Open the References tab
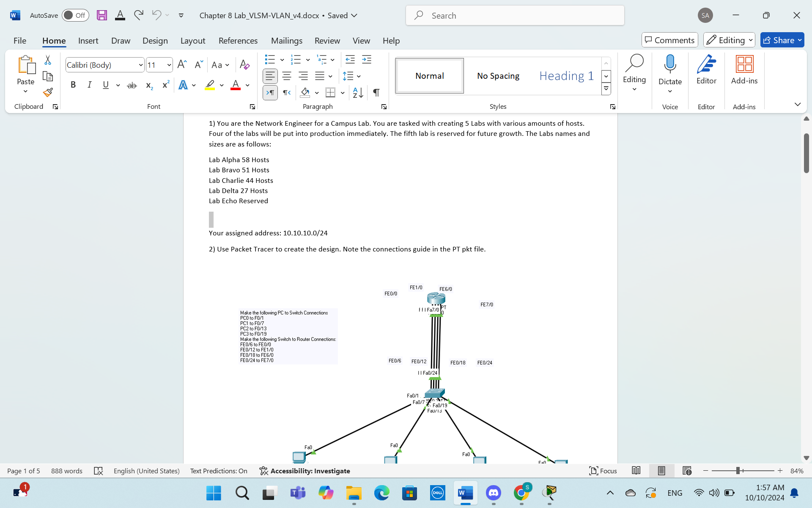The width and height of the screenshot is (812, 508). pyautogui.click(x=238, y=41)
